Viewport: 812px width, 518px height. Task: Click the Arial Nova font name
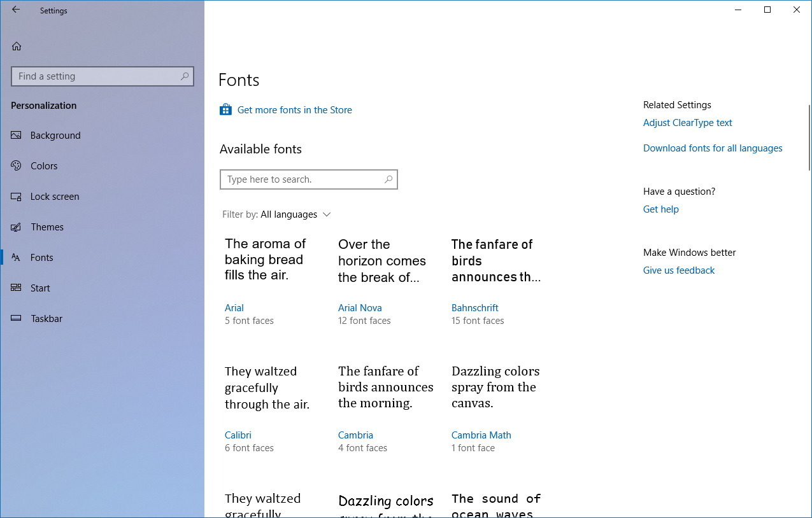360,308
